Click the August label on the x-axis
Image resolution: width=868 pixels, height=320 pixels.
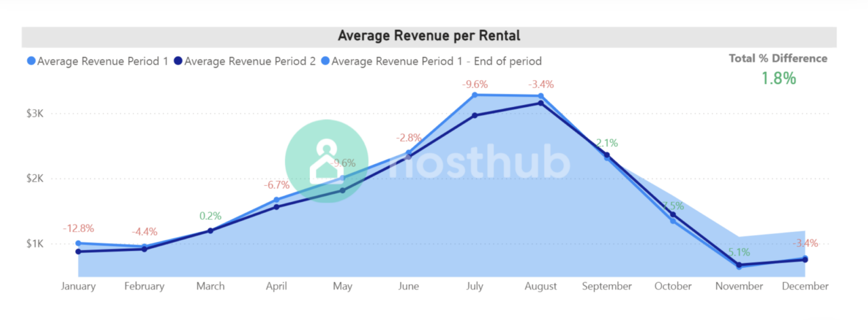click(x=540, y=286)
